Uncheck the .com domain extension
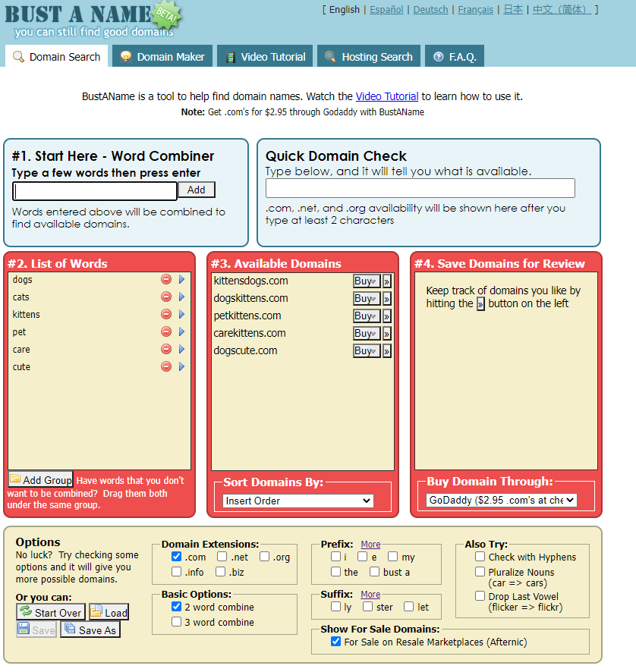 coord(176,556)
